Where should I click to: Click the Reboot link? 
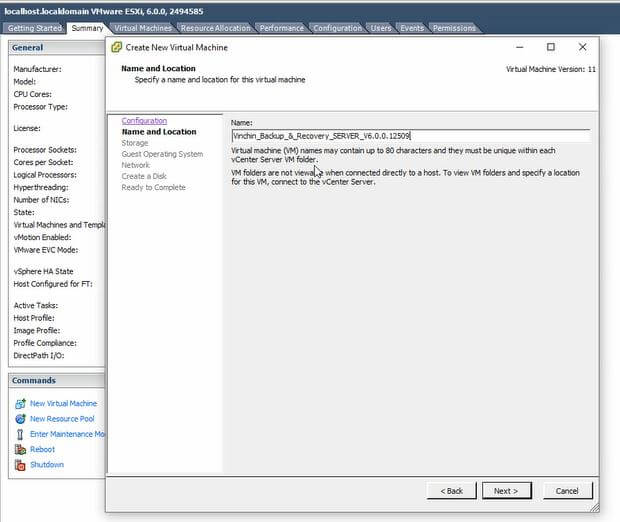click(42, 449)
